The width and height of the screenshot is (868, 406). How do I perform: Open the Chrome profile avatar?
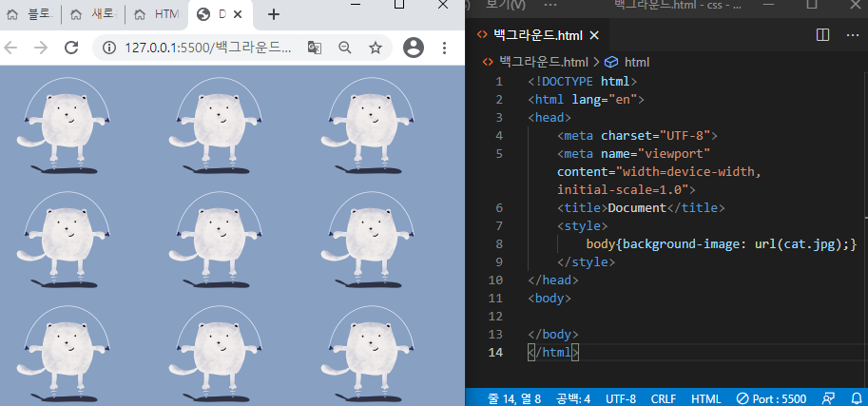click(413, 48)
